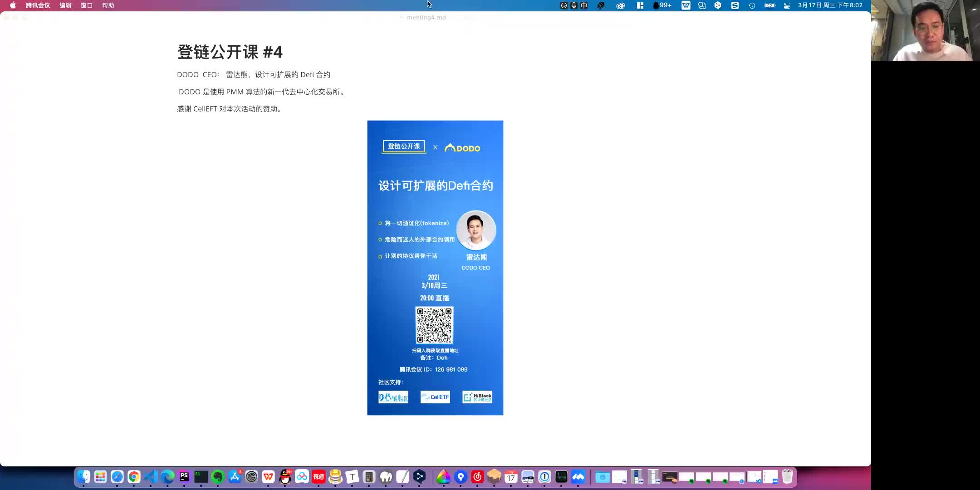Viewport: 980px width, 490px height.
Task: Click the WPS menu bar icon
Action: point(686,5)
